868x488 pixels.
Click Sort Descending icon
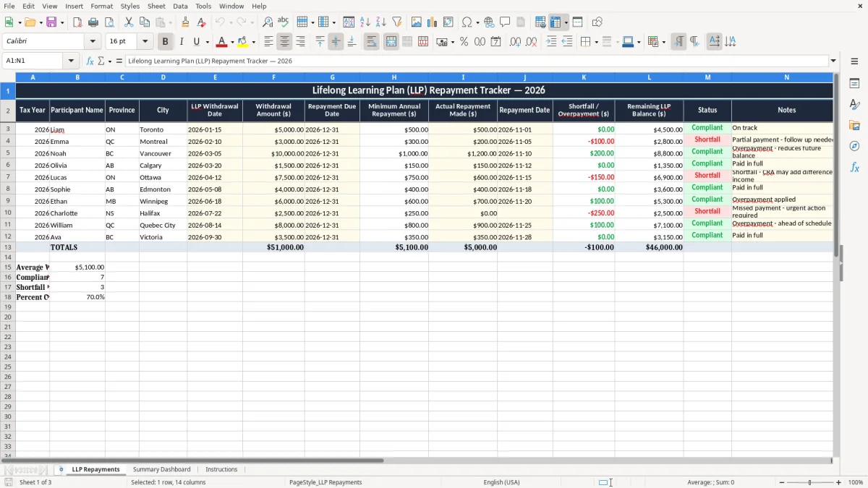[x=381, y=22]
